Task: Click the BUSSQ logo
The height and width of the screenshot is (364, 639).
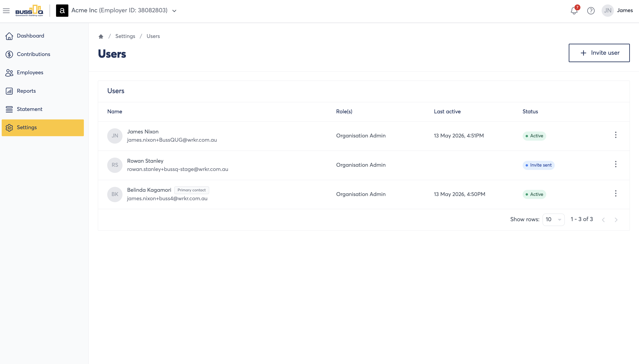Action: [x=29, y=11]
